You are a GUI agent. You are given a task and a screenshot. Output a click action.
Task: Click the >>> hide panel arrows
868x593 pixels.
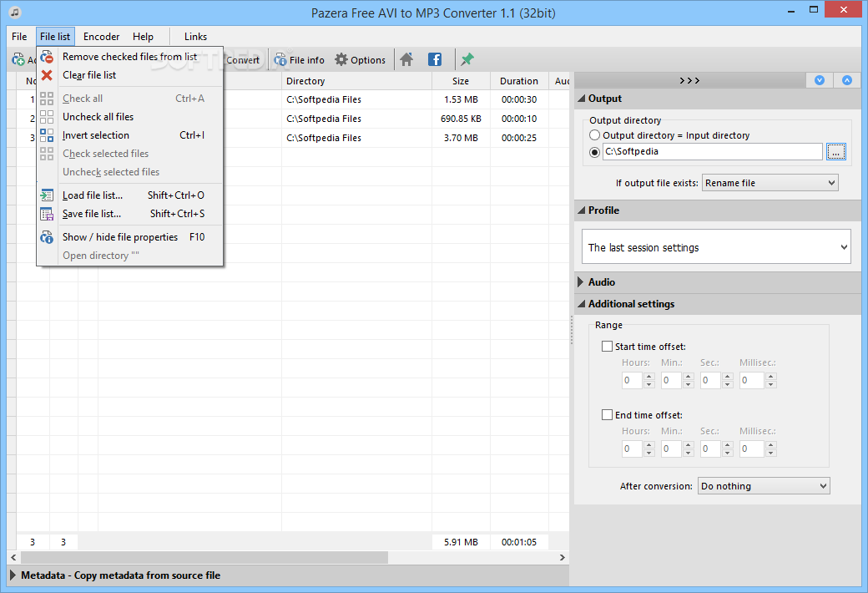[x=689, y=80]
